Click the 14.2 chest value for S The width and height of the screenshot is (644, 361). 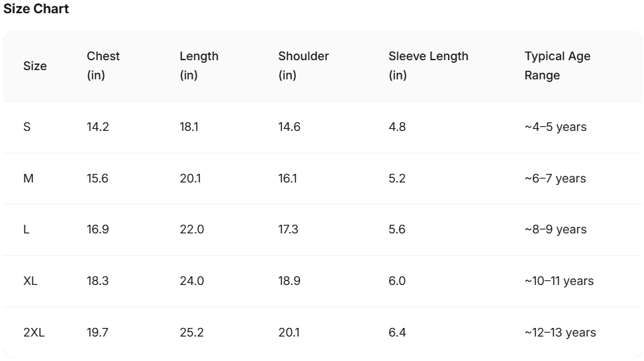click(x=98, y=127)
